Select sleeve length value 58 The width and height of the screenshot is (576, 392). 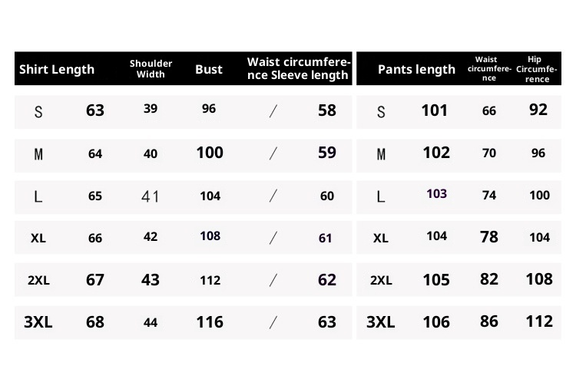click(327, 110)
